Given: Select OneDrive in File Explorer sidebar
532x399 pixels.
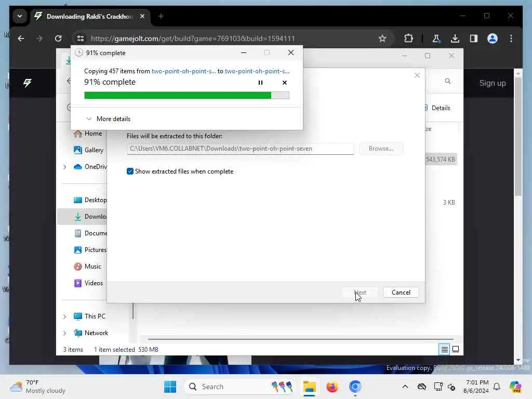Looking at the screenshot, I should point(90,167).
